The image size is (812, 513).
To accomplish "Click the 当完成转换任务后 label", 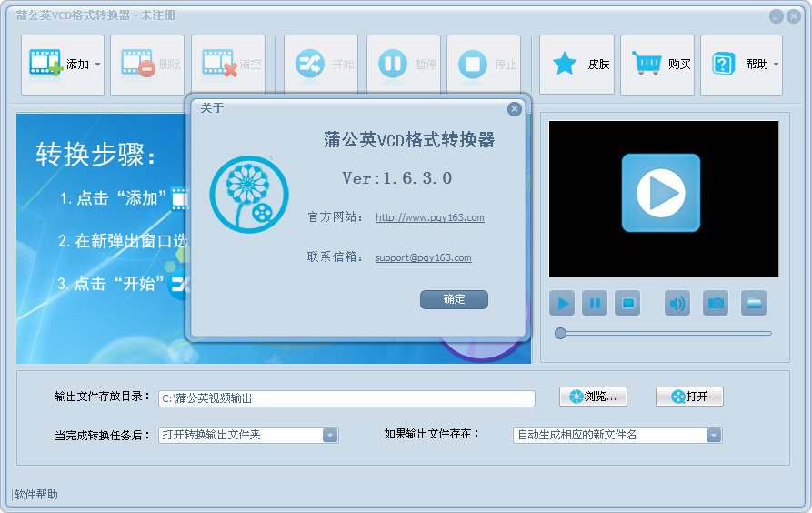I will 103,436.
